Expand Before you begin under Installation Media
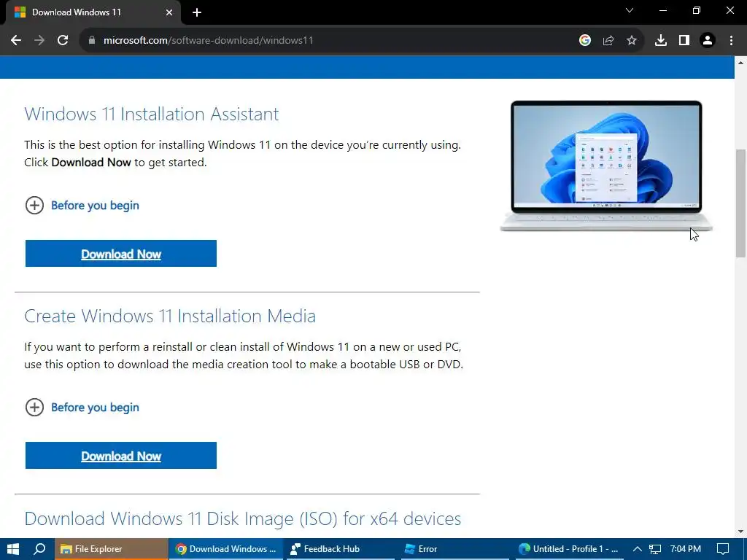The width and height of the screenshot is (747, 560). (82, 407)
